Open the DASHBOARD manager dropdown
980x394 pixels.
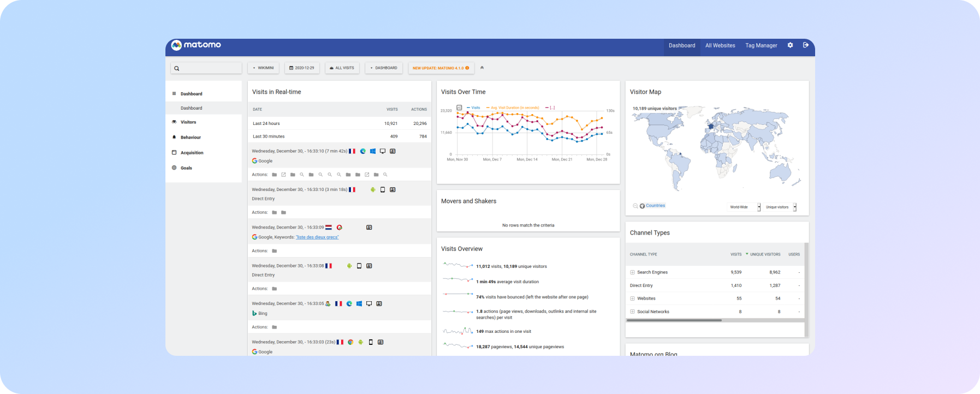tap(384, 68)
